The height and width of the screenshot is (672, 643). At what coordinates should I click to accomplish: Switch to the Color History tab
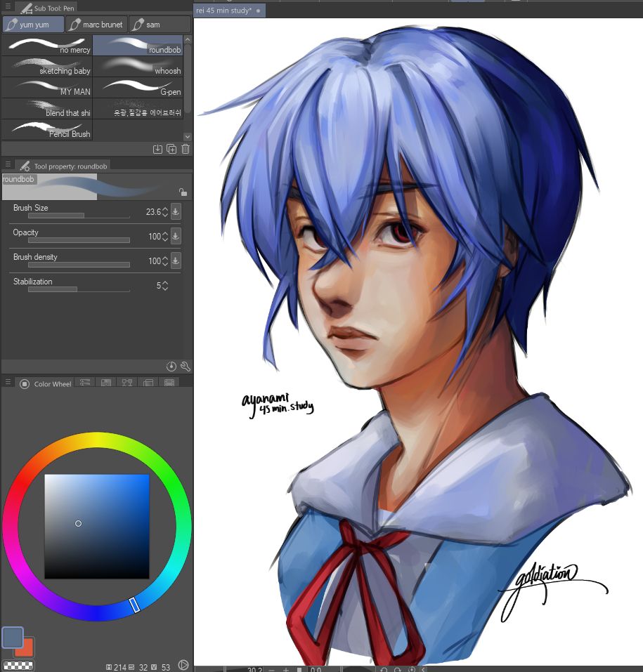[169, 382]
